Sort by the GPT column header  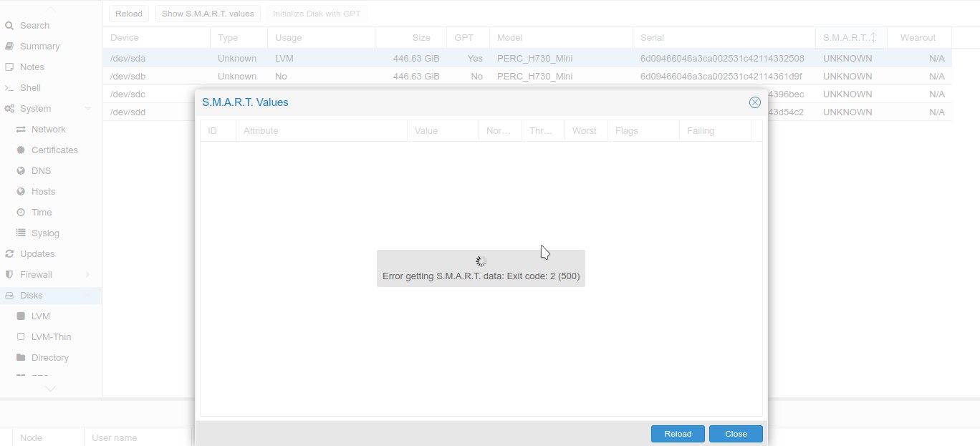coord(468,38)
